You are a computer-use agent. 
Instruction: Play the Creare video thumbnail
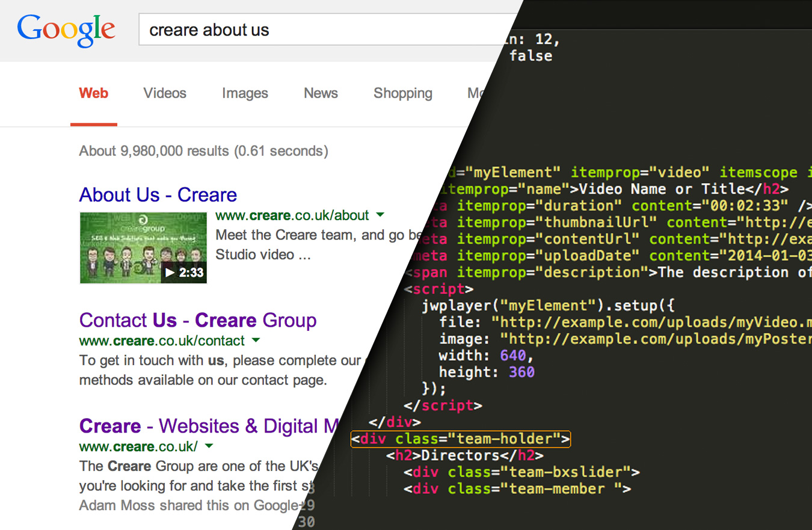[143, 247]
